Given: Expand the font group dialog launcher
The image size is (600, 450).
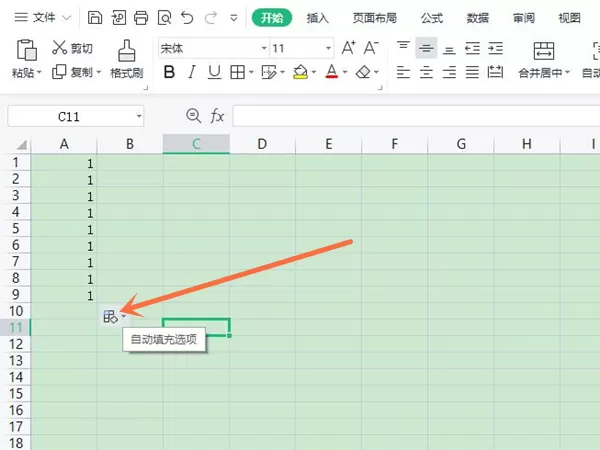Looking at the screenshot, I should 380,88.
